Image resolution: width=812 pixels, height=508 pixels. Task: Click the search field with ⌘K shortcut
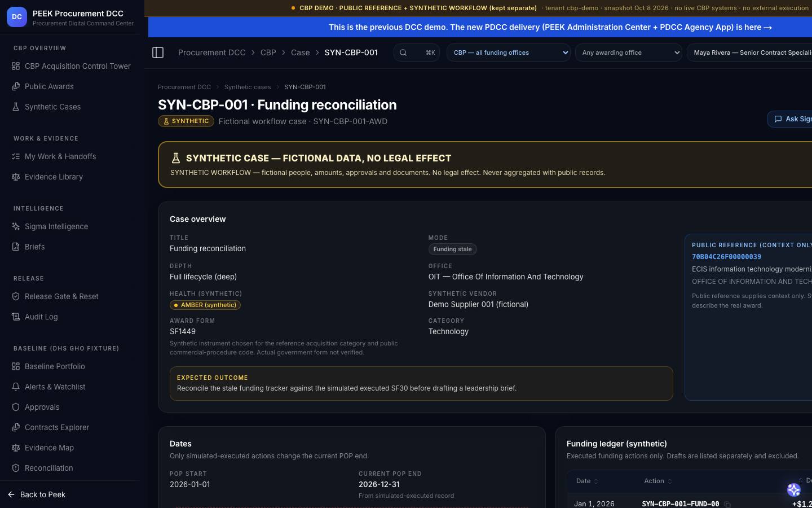point(417,52)
